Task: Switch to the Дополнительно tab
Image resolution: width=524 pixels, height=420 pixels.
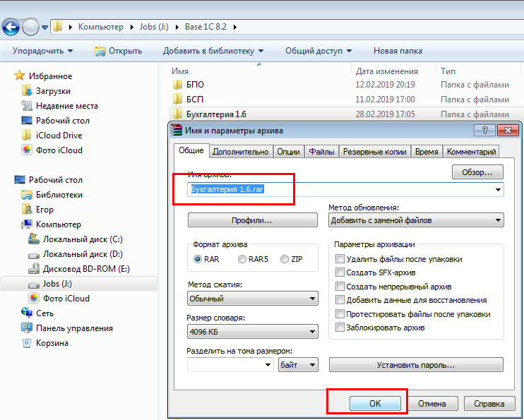Action: click(x=240, y=152)
